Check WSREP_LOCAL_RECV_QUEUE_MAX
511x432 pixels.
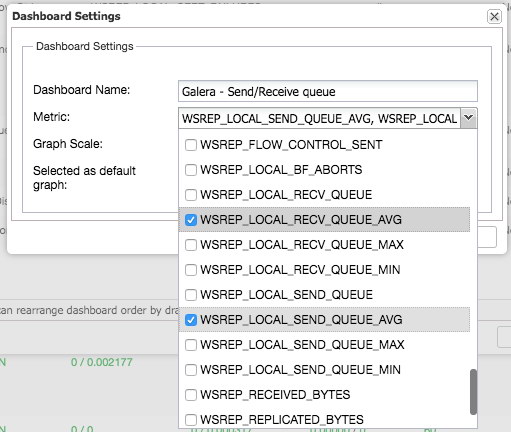pyautogui.click(x=191, y=245)
